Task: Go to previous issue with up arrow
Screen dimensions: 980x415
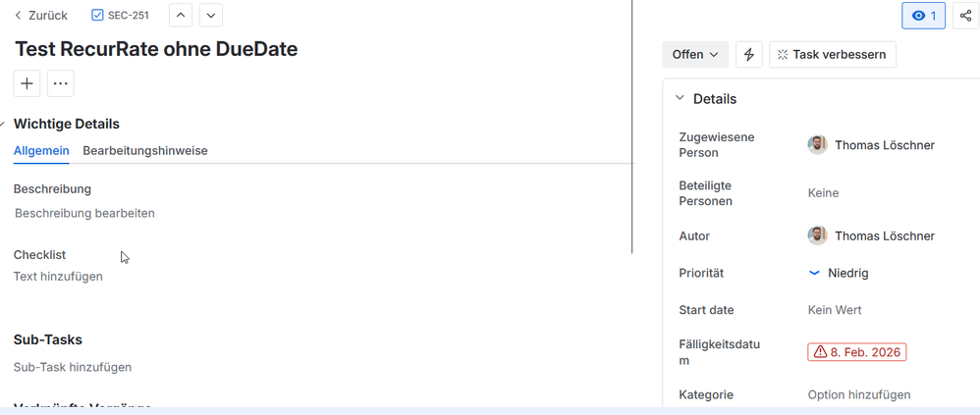Action: click(181, 16)
